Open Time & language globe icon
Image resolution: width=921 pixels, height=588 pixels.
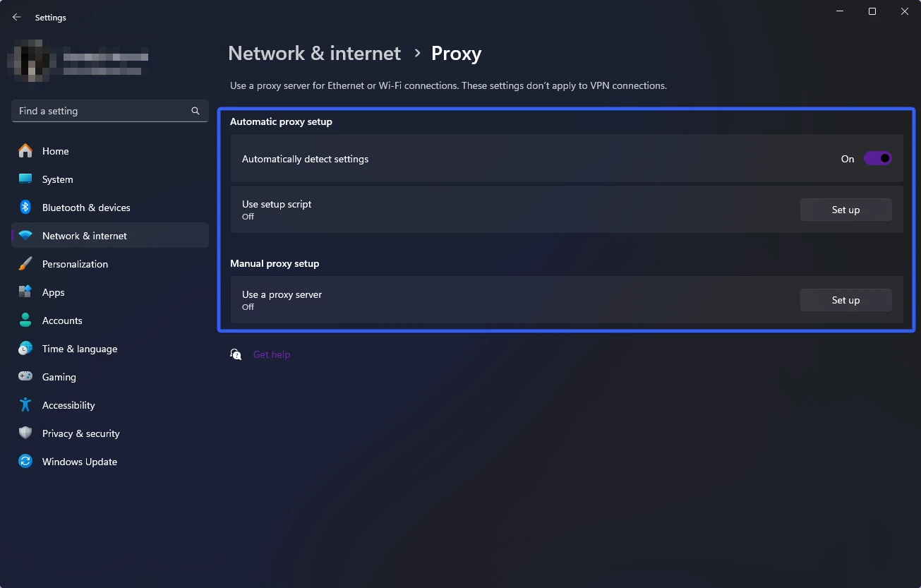coord(25,349)
